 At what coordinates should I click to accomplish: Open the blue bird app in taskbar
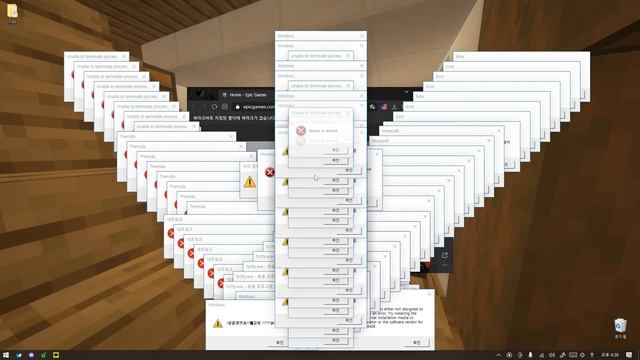(19, 355)
